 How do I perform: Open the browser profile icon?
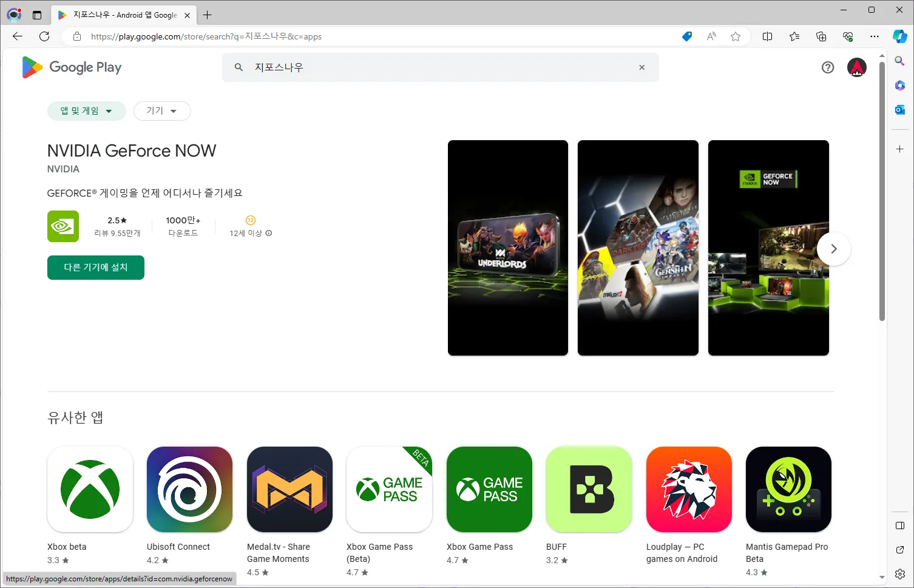[x=14, y=15]
